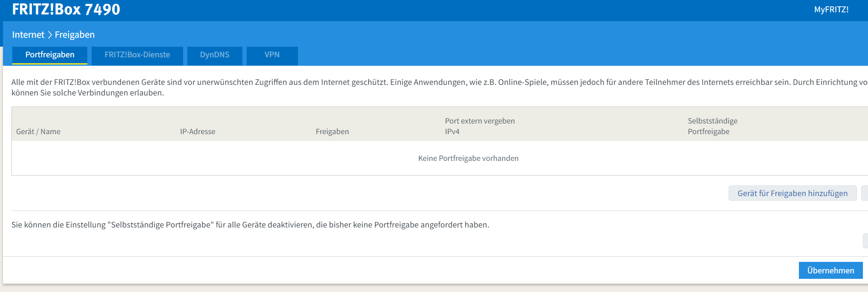Screen dimensions: 868x292
Task: Click the Freigaben breadcrumb entry
Action: coord(75,35)
